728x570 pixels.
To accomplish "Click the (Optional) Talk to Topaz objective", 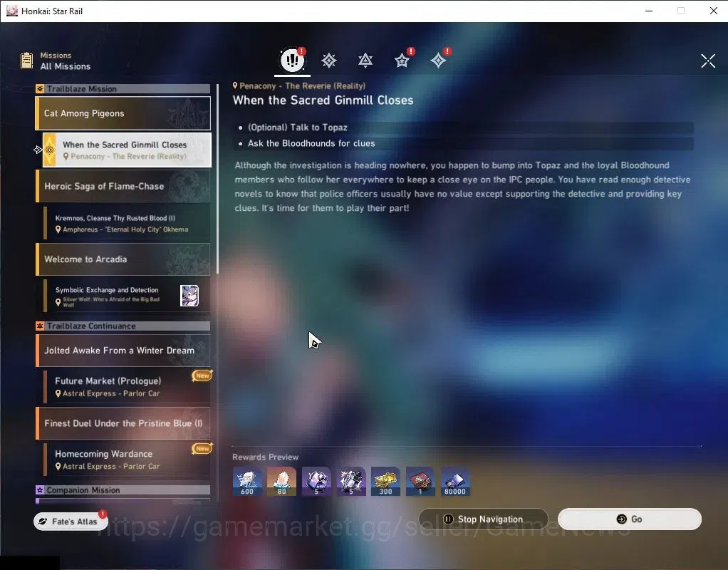I will (464, 128).
